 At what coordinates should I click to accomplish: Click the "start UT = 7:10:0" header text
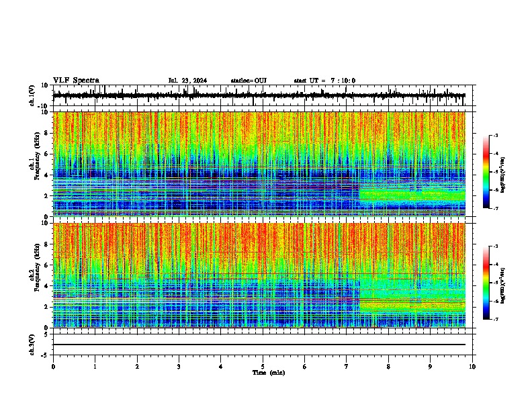324,81
